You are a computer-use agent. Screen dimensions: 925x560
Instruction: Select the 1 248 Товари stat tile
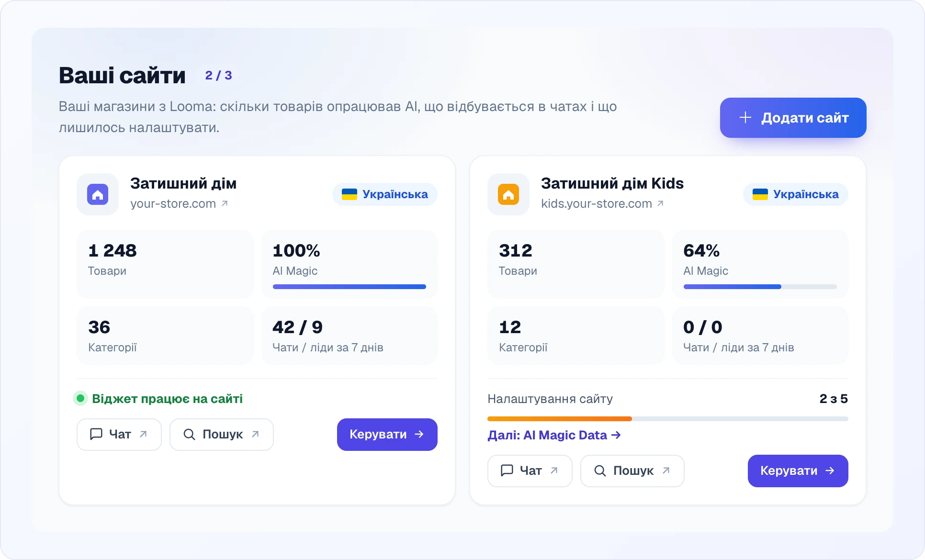(165, 264)
